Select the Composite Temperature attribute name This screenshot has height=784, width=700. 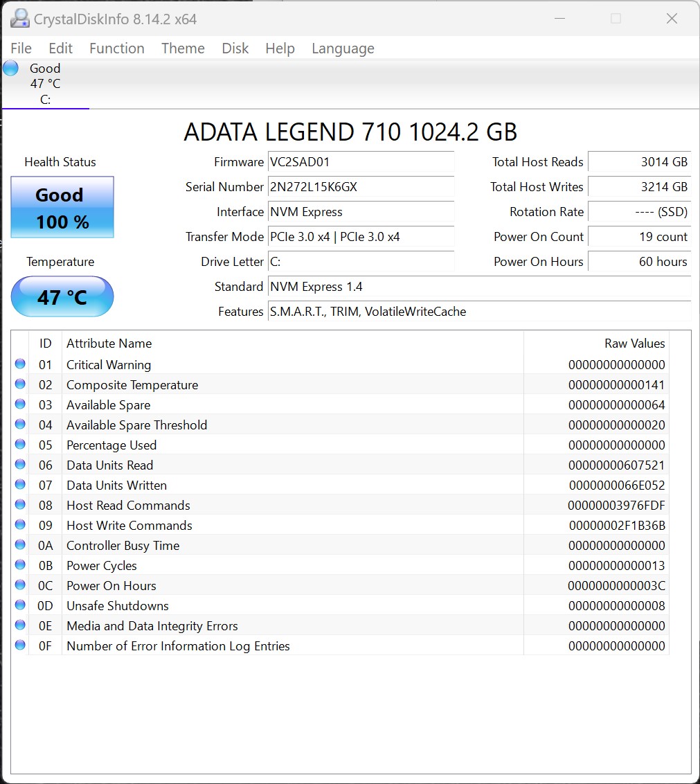tap(132, 385)
